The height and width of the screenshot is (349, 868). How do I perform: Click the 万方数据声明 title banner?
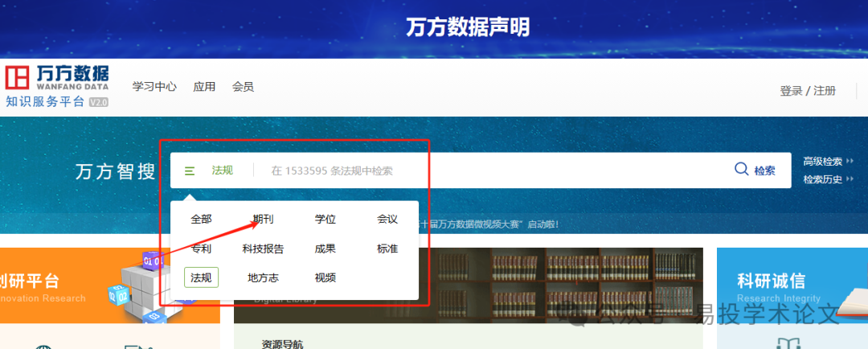468,27
